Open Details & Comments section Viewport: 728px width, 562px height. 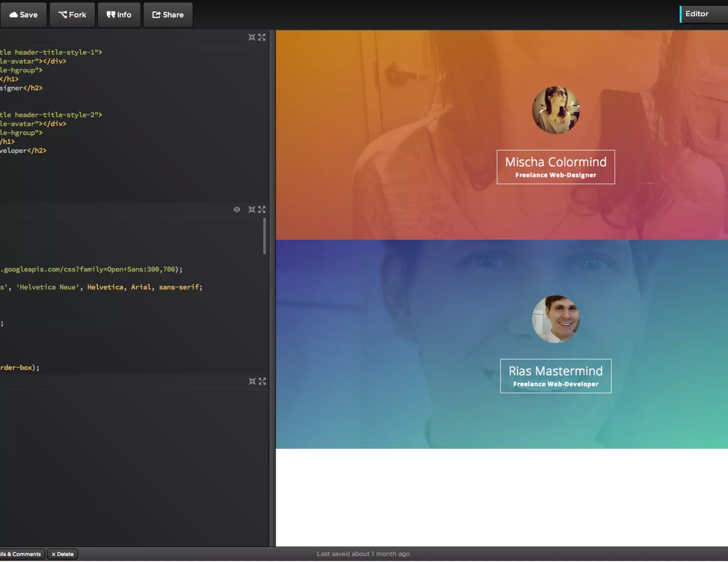coord(21,554)
